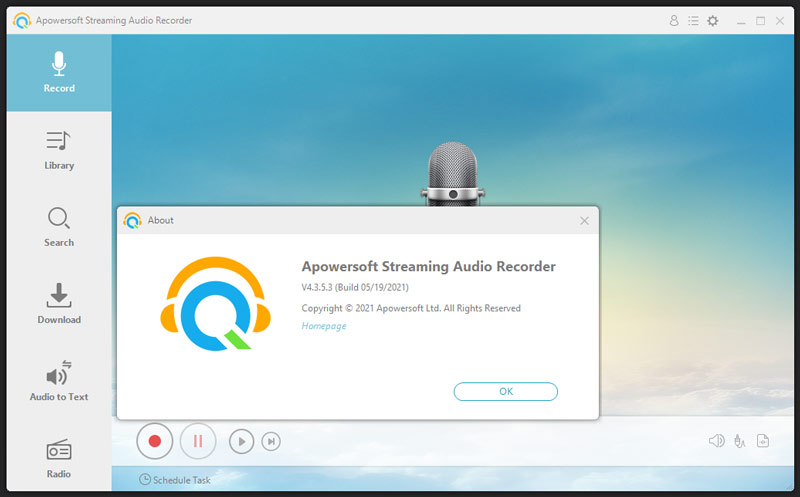Click the copyright 2021 Apowersoft text
The image size is (800, 497).
pos(411,308)
